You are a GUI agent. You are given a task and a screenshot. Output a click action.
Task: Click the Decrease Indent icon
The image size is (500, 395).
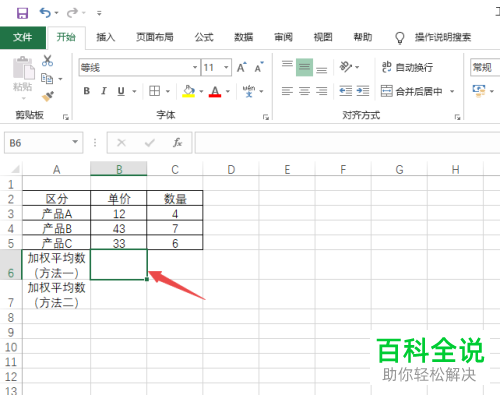346,91
